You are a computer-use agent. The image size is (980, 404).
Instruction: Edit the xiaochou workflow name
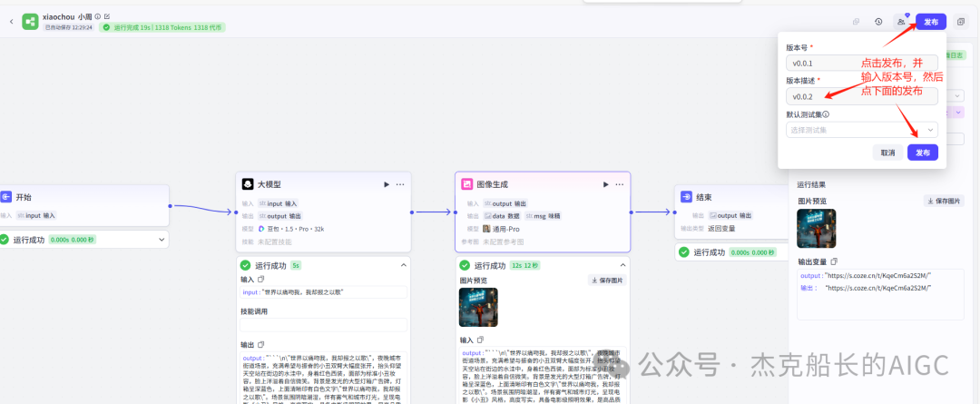coord(107,16)
